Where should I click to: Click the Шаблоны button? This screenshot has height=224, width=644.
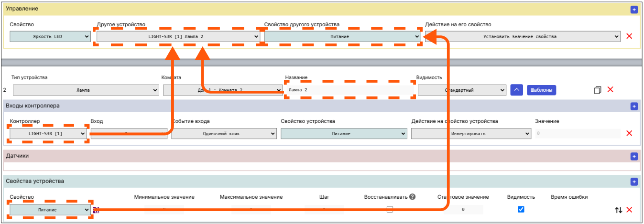point(541,90)
